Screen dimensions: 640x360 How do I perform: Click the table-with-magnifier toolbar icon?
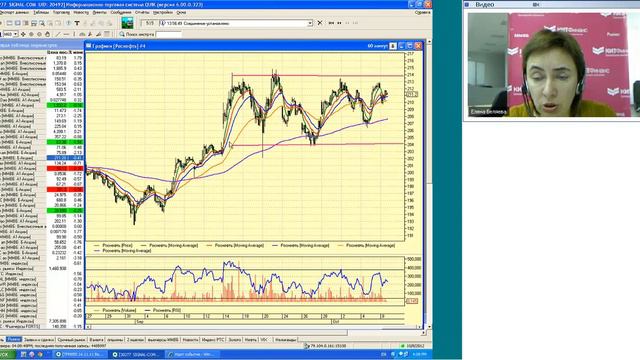[x=42, y=23]
